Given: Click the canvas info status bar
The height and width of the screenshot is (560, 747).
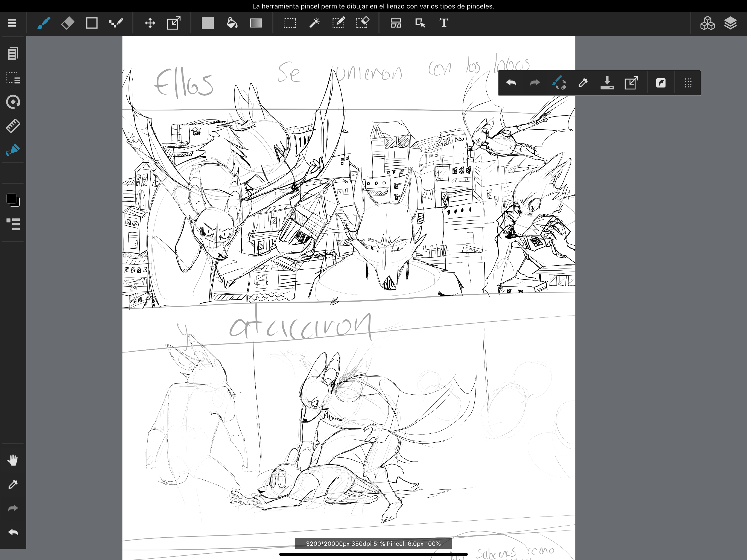Looking at the screenshot, I should [x=373, y=543].
